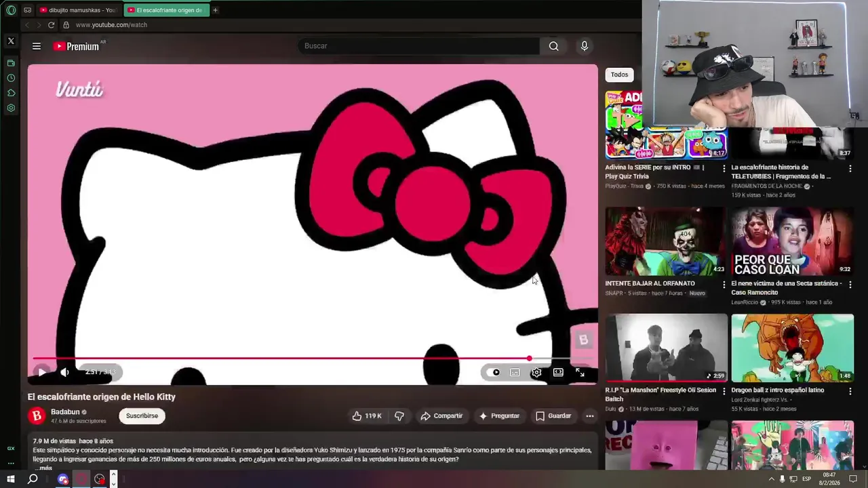Image resolution: width=868 pixels, height=488 pixels.
Task: Dislike the video
Action: [x=399, y=416]
